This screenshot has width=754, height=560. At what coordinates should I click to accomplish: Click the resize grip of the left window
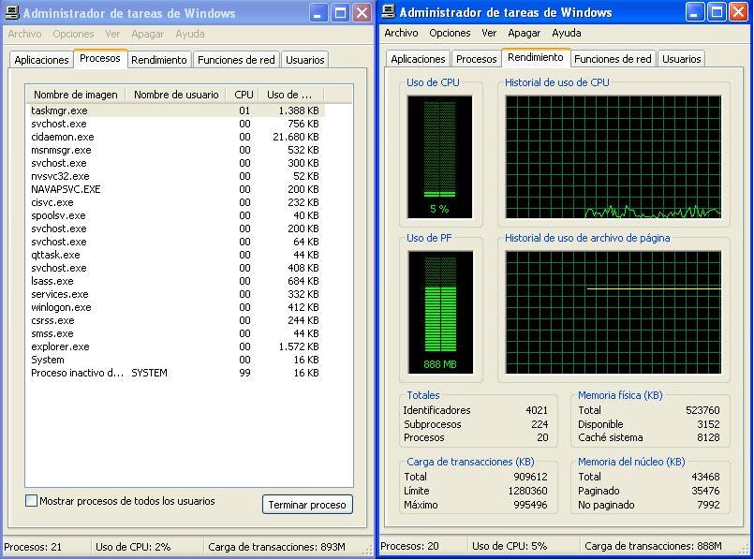[x=368, y=552]
